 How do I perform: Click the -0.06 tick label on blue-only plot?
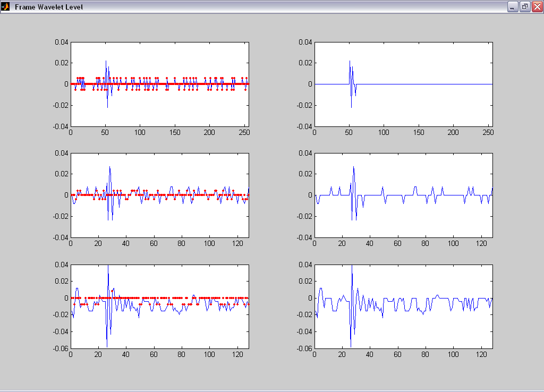[x=304, y=348]
